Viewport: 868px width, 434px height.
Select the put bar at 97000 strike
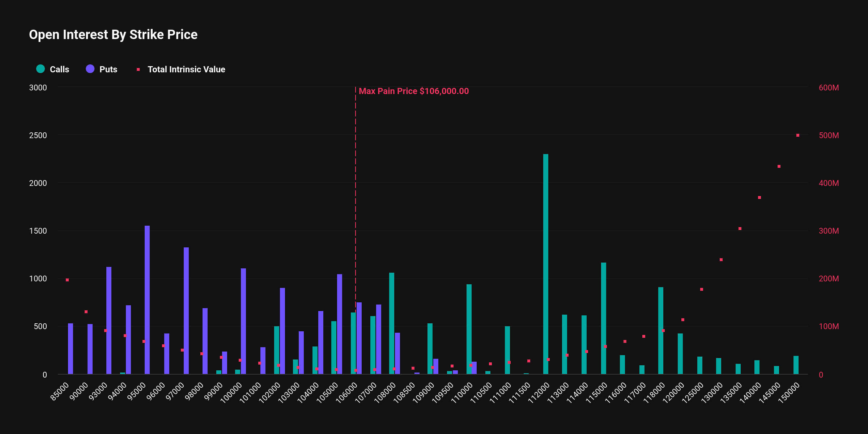pyautogui.click(x=186, y=311)
